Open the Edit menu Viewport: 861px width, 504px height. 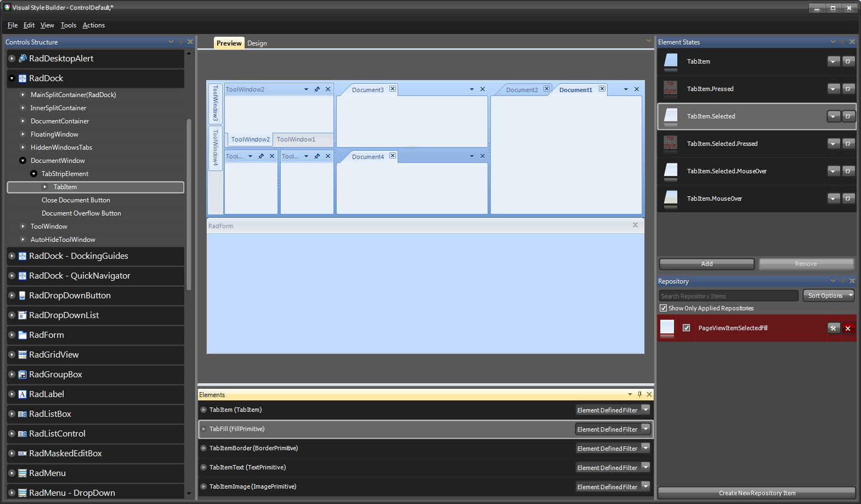(29, 25)
